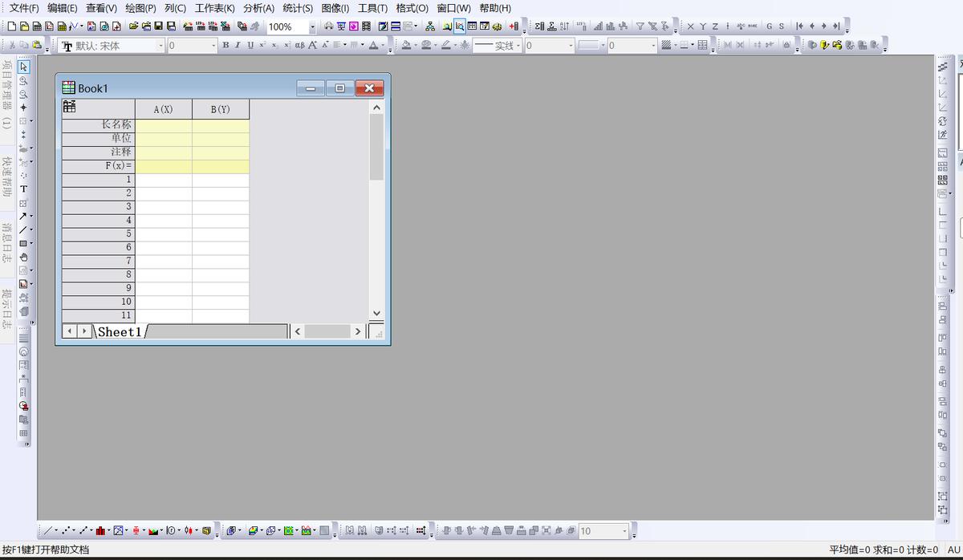The height and width of the screenshot is (560, 963).
Task: Click the Open file folder icon
Action: 134,26
